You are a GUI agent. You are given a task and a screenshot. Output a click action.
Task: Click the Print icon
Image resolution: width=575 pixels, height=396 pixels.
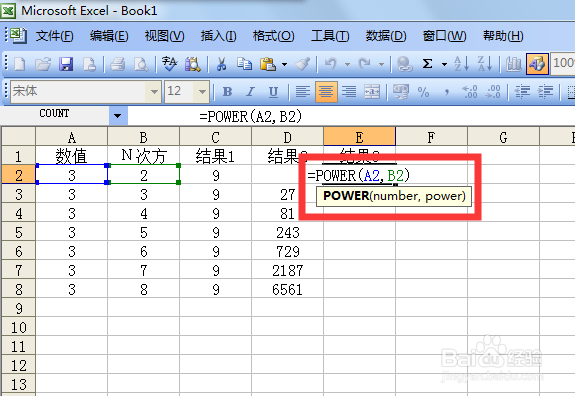pos(117,64)
